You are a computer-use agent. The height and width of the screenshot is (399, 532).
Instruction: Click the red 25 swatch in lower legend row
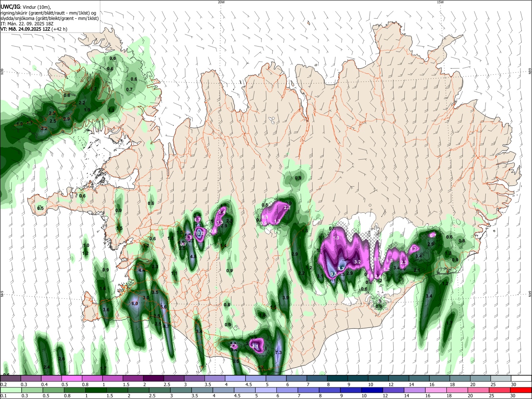[x=500, y=390]
